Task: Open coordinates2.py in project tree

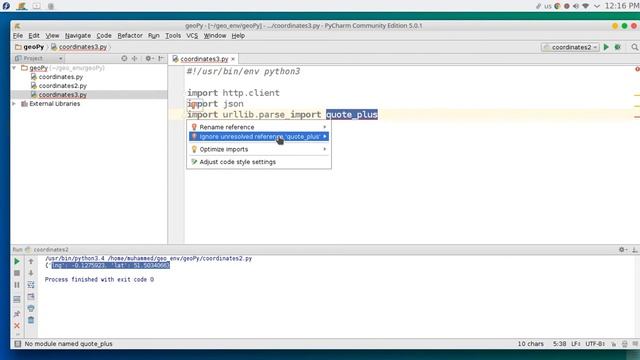Action: (59, 86)
